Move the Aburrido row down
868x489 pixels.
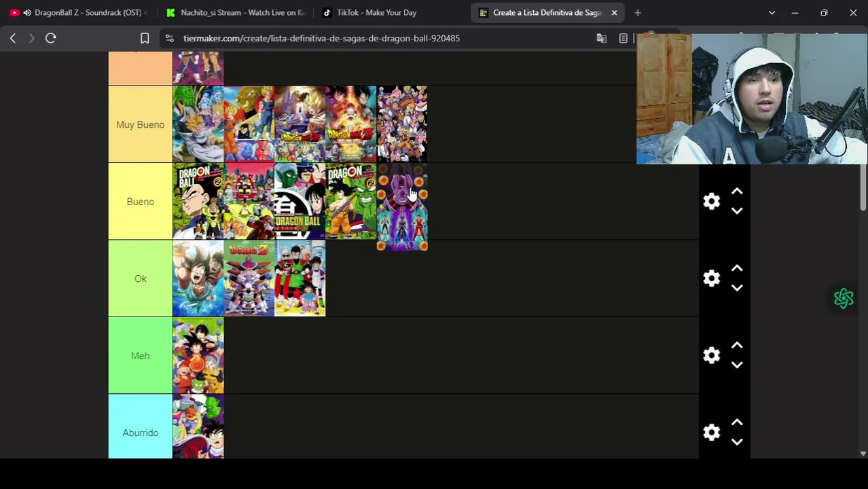[737, 442]
